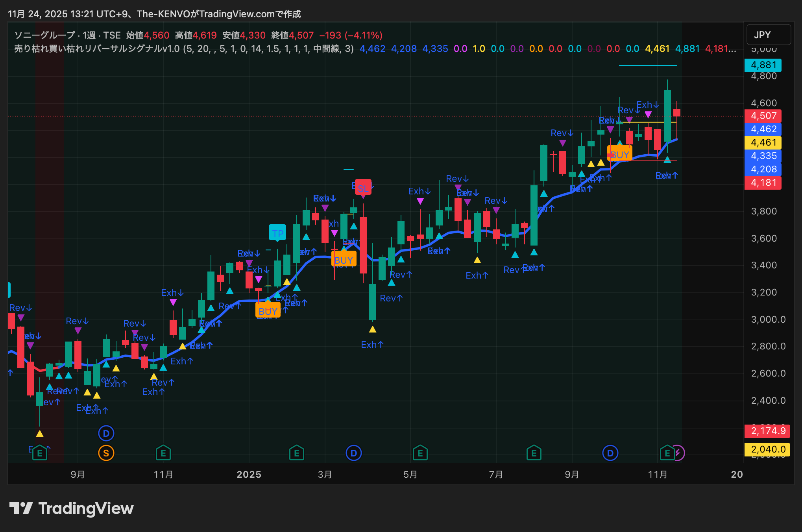The height and width of the screenshot is (532, 802).
Task: Click the dividend "D" marker above the split marker
Action: 106,434
